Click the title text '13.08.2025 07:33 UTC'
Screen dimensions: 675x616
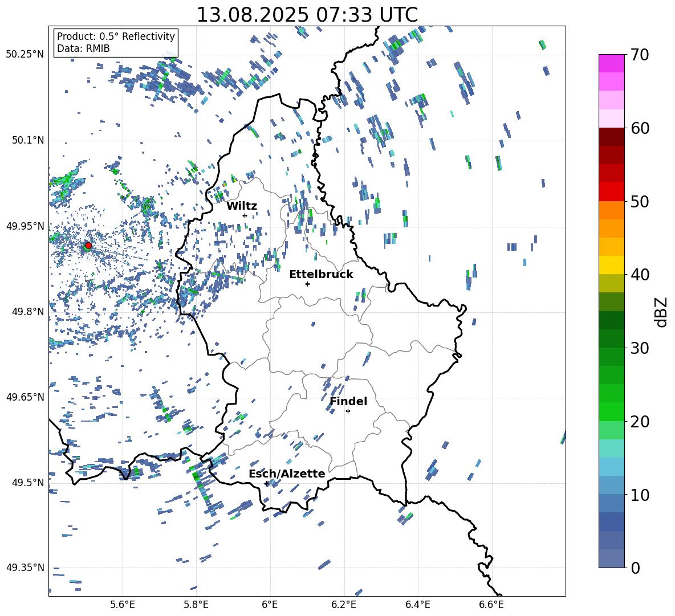point(307,15)
